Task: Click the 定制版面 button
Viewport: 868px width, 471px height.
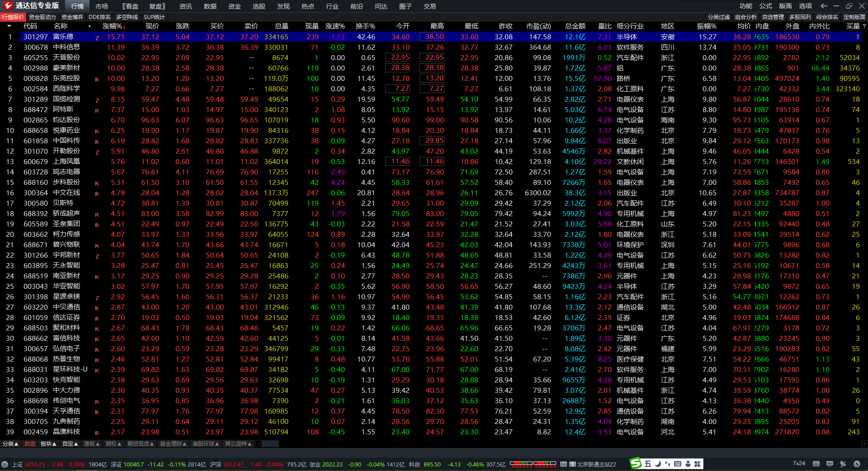Action: 854,17
